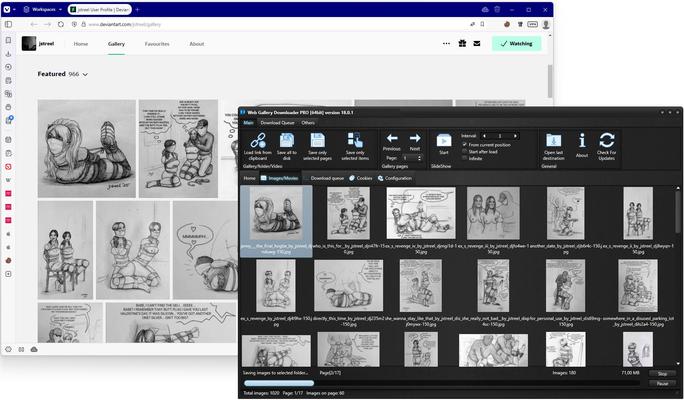Open the Workspaces dropdown
Screen dimensions: 684x400
click(42, 9)
